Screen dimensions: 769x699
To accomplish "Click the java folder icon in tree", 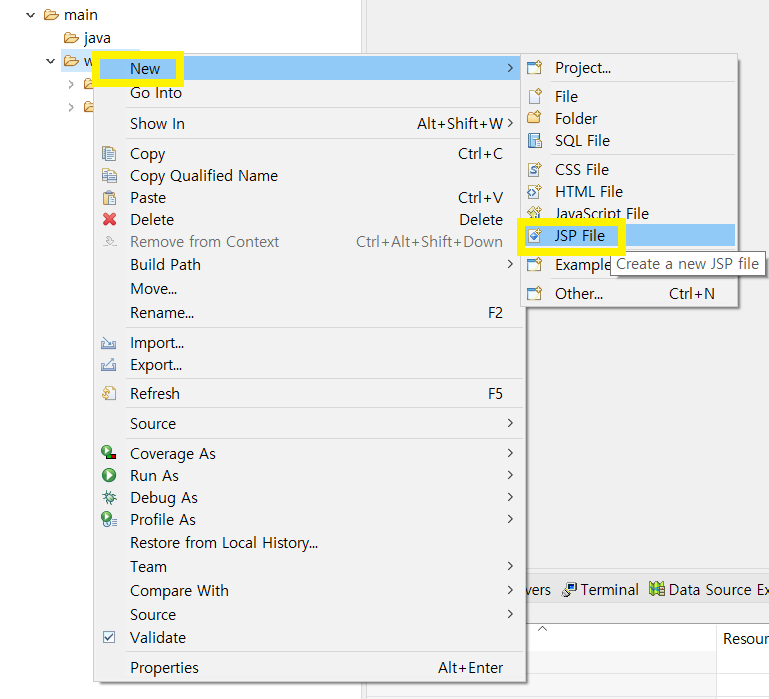I will 71,38.
